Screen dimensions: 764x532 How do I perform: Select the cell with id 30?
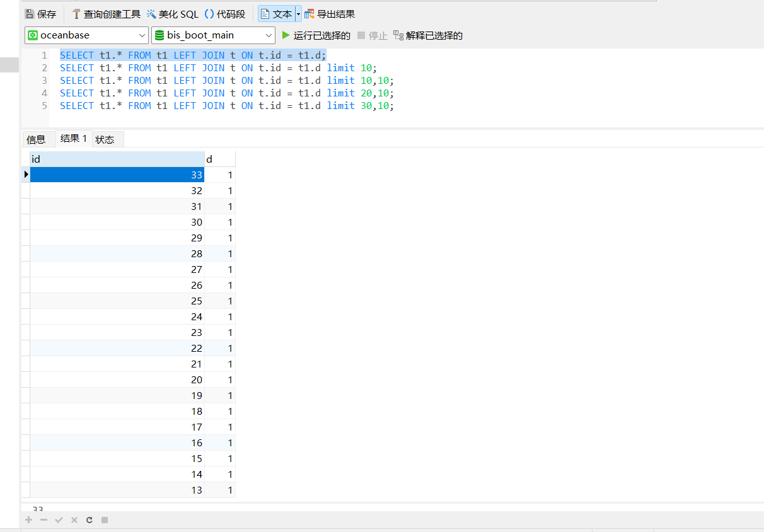pyautogui.click(x=117, y=222)
